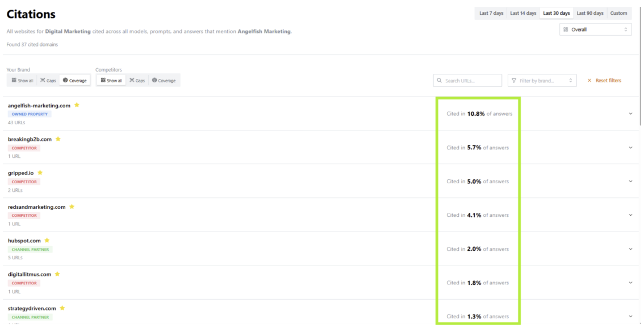The height and width of the screenshot is (332, 644).
Task: Expand the redsandmarketing.com row chevron
Action: pyautogui.click(x=630, y=215)
